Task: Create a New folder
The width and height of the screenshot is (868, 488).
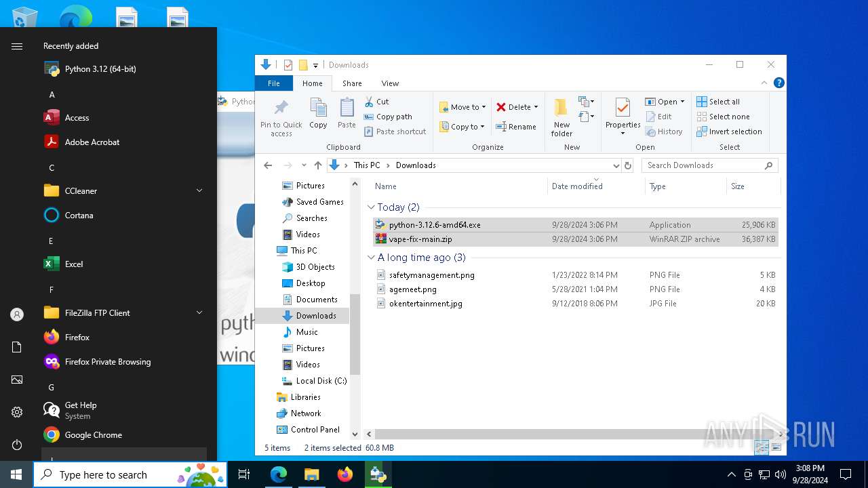Action: [x=561, y=118]
